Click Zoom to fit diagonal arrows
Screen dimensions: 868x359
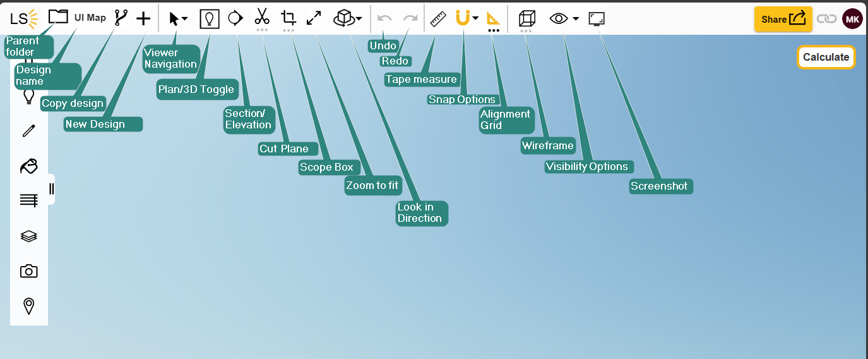314,18
